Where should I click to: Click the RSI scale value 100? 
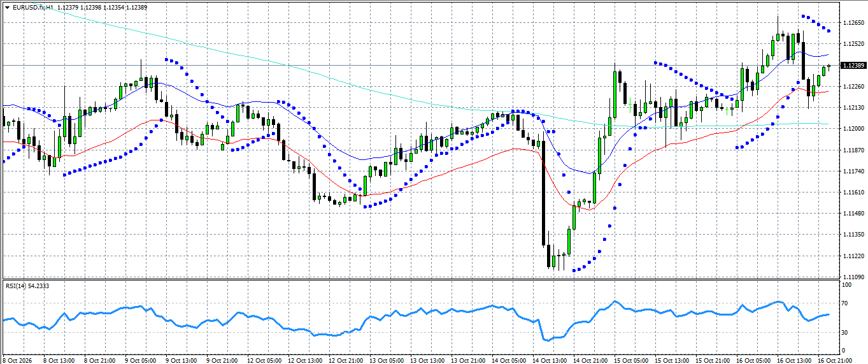coord(847,285)
